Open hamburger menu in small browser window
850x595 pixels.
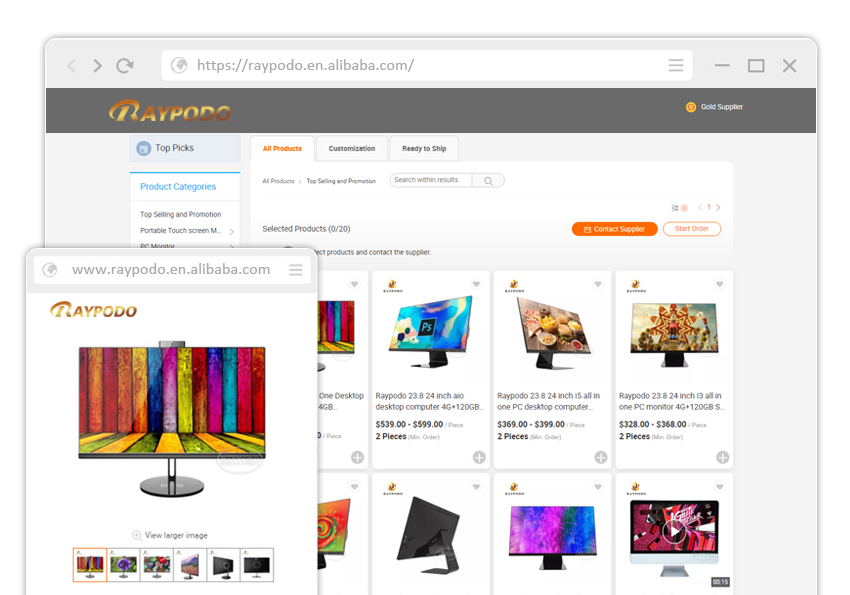click(x=295, y=269)
